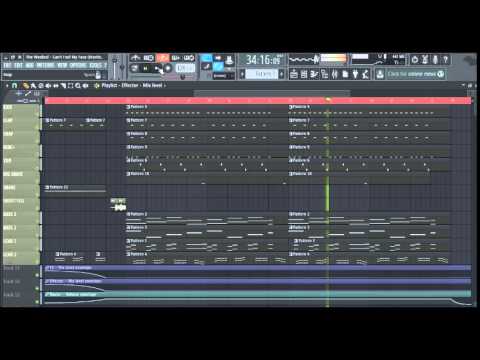Open the ADD menu
Image resolution: width=480 pixels, height=360 pixels.
click(x=30, y=65)
